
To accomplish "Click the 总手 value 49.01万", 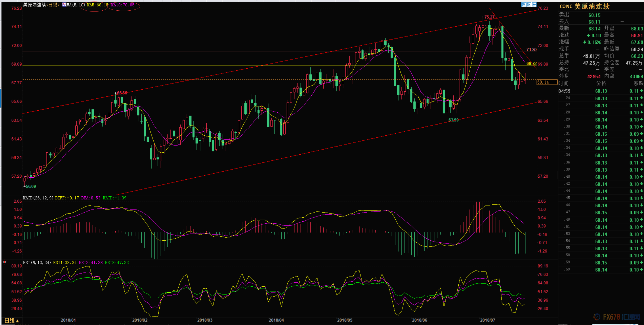I will click(592, 56).
